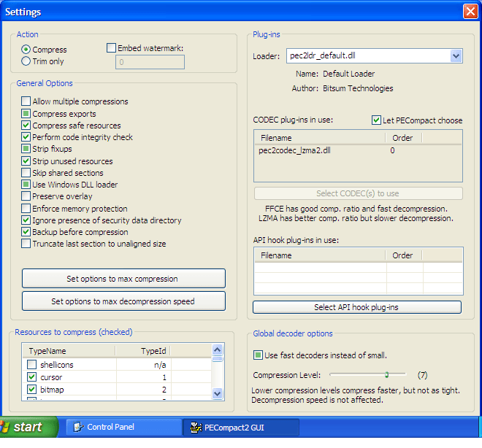Close the Settings dialog window

470,12
